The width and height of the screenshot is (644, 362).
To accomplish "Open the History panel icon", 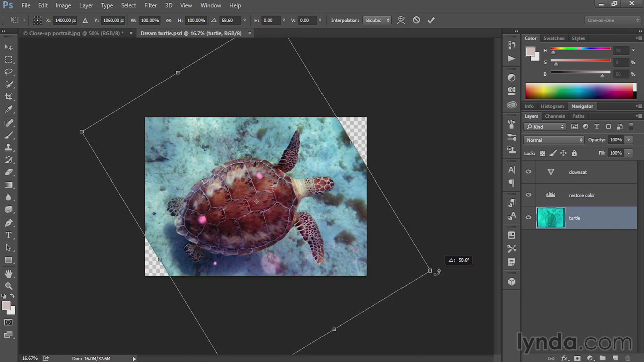I will pyautogui.click(x=511, y=45).
